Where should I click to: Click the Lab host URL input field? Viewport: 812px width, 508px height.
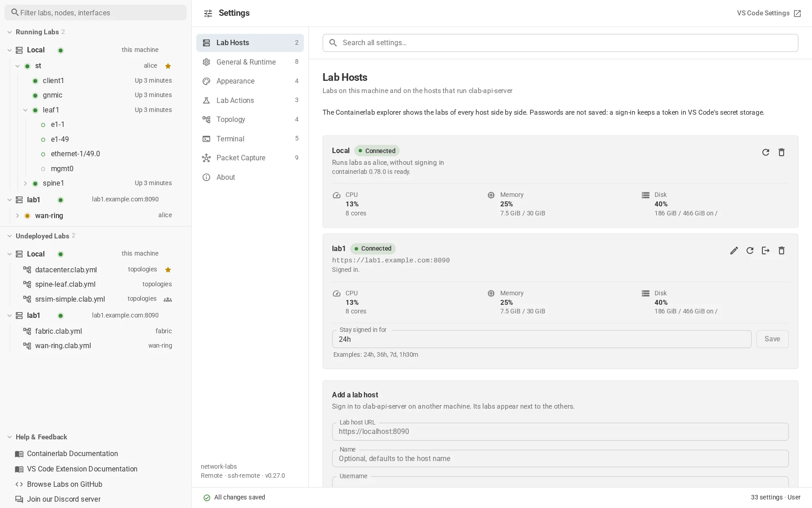coord(560,432)
